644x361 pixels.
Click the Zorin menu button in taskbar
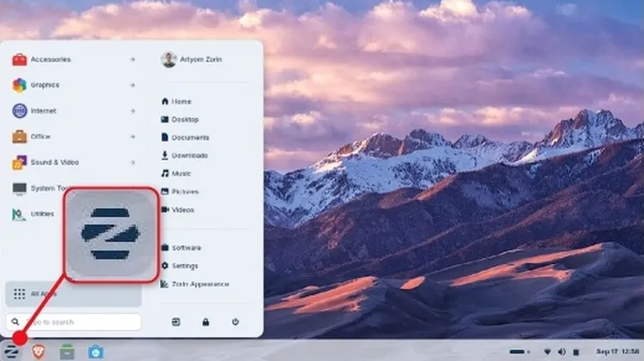[12, 351]
